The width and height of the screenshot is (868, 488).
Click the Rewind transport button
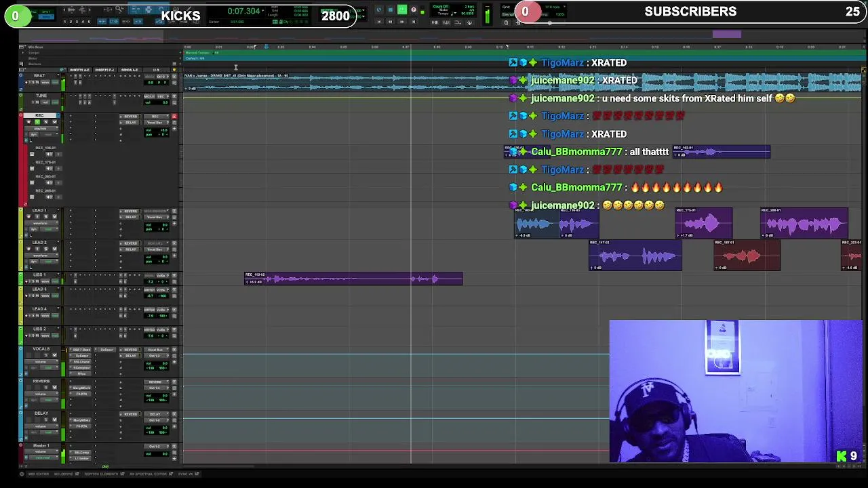[x=390, y=22]
